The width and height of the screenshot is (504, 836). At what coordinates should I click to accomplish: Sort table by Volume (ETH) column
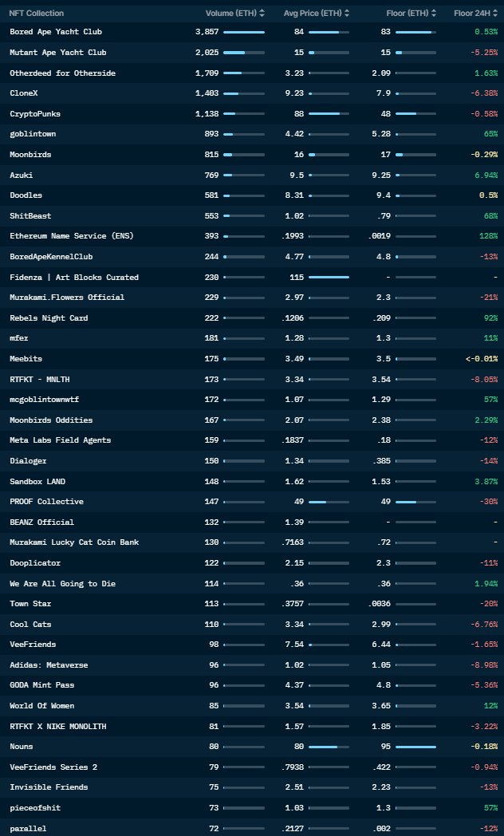click(235, 13)
